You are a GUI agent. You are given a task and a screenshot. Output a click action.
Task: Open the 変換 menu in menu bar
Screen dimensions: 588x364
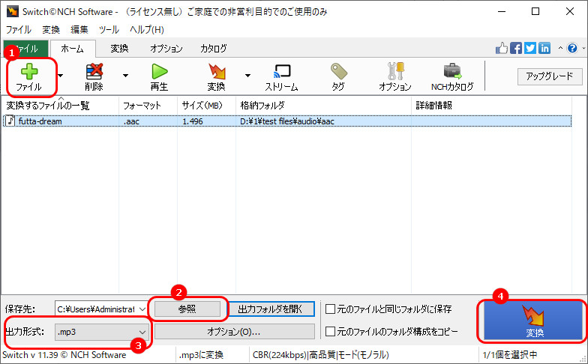pyautogui.click(x=51, y=30)
